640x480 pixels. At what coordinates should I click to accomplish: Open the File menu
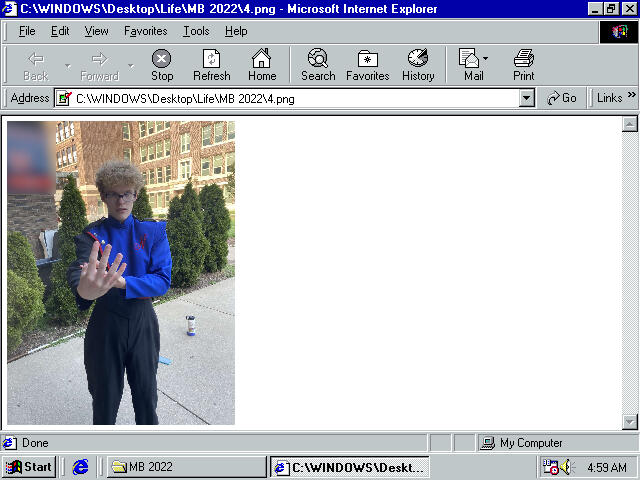coord(27,31)
